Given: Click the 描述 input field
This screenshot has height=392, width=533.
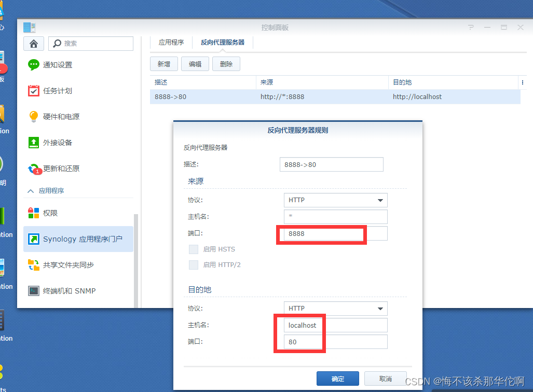Looking at the screenshot, I should tap(332, 164).
